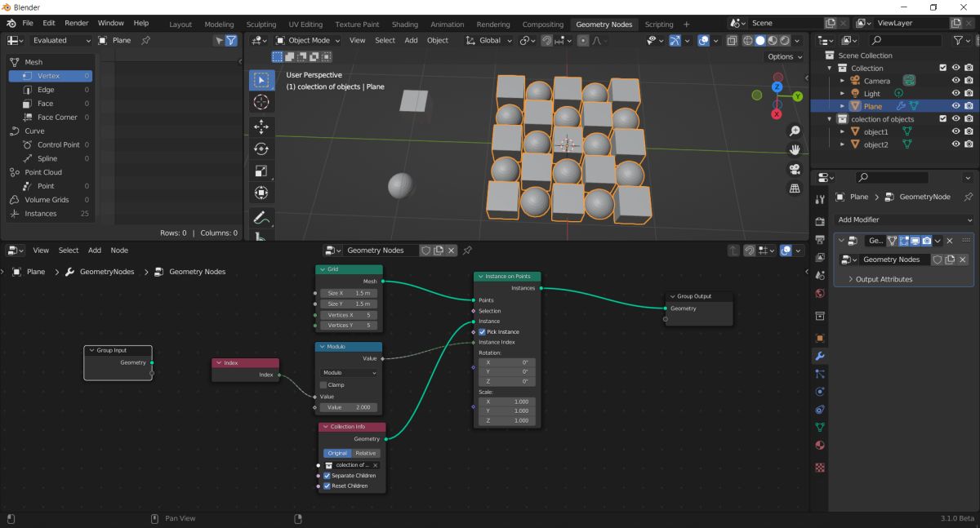Click the Modulo node Value 2.000 field
This screenshot has width=980, height=528.
pos(349,407)
